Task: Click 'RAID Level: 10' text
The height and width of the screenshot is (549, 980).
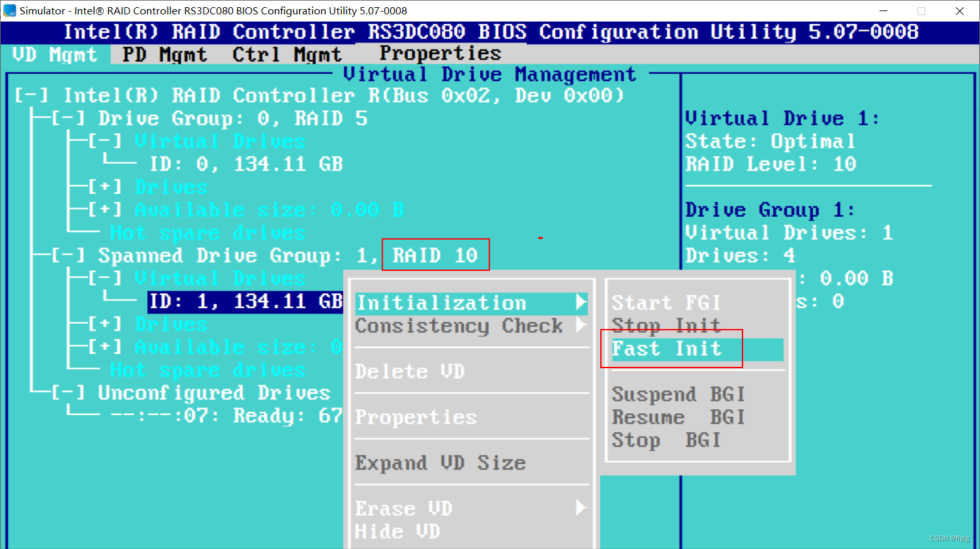Action: (771, 164)
